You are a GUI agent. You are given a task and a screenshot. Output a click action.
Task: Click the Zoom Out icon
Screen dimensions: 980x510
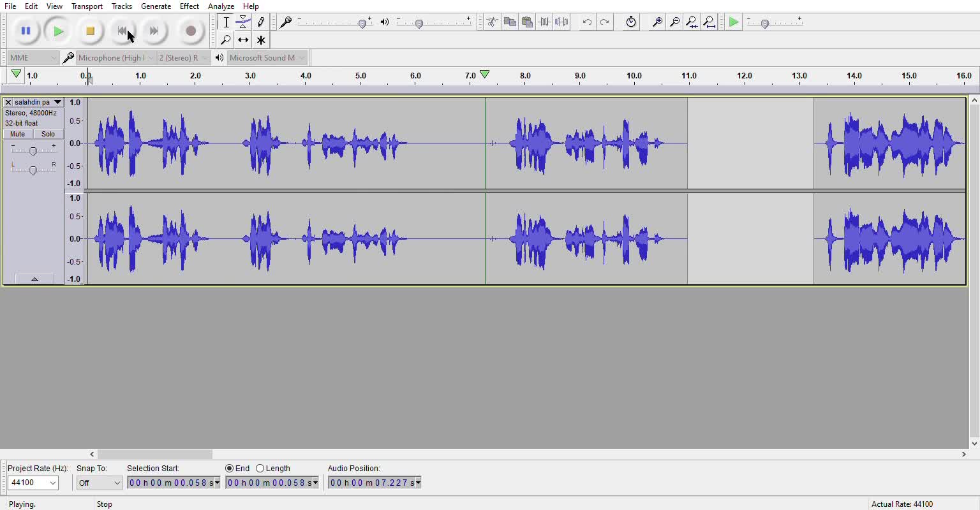tap(674, 22)
